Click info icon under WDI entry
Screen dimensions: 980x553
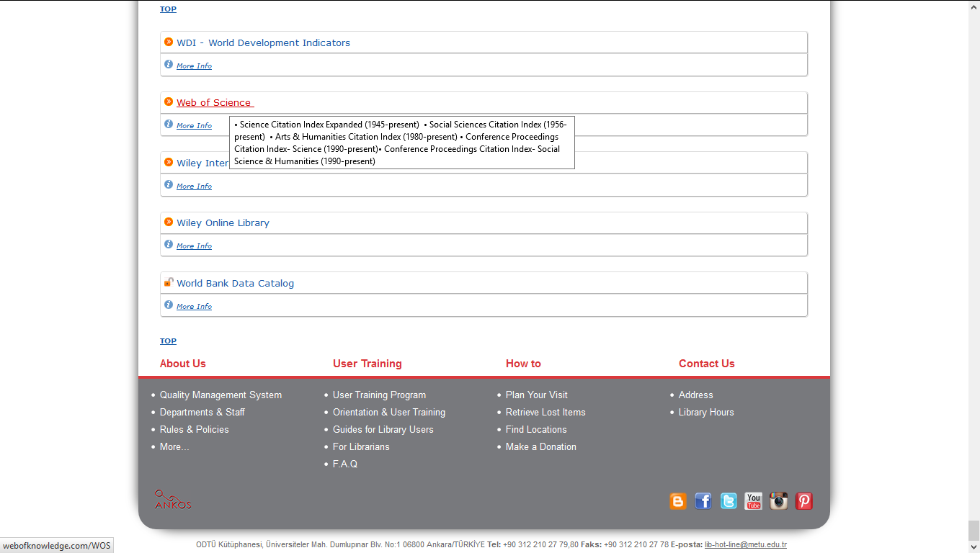point(169,65)
